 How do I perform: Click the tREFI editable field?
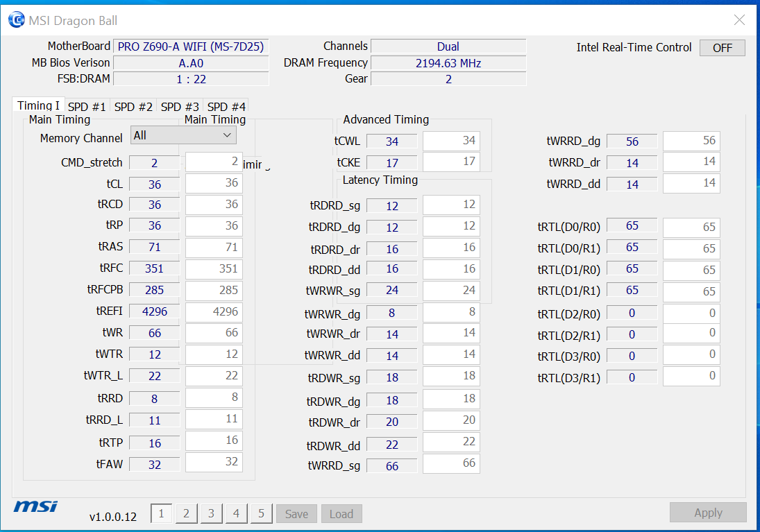point(213,312)
